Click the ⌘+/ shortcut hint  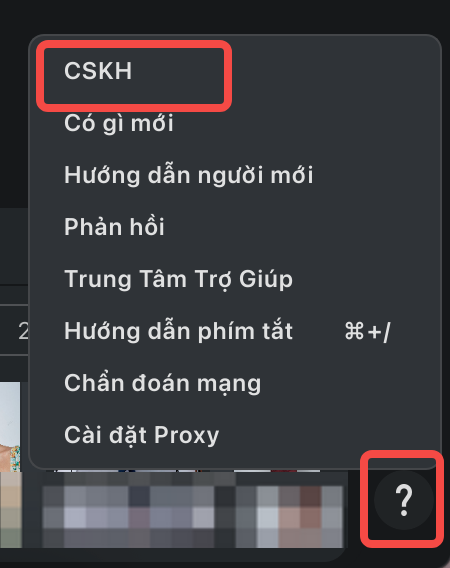click(367, 331)
